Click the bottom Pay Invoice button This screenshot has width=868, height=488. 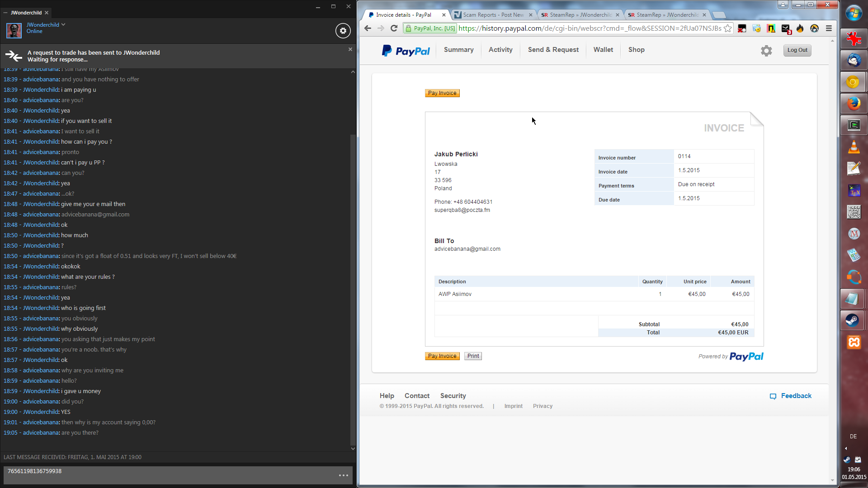click(x=442, y=356)
